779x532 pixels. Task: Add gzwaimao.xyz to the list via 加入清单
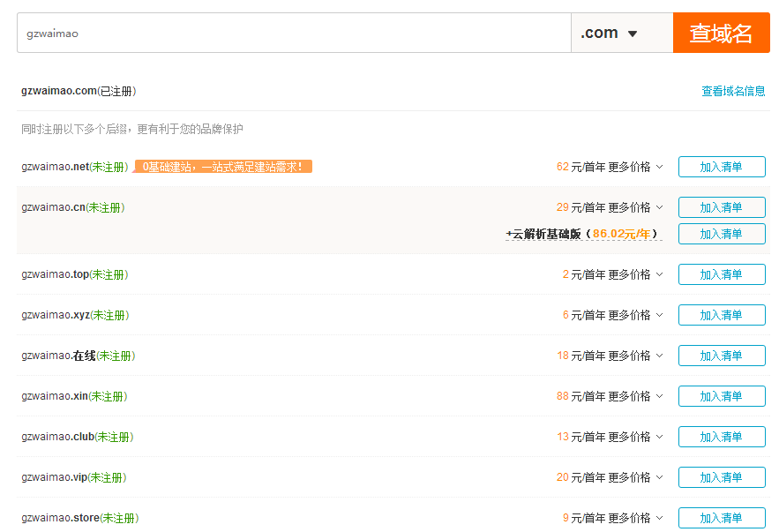point(721,315)
